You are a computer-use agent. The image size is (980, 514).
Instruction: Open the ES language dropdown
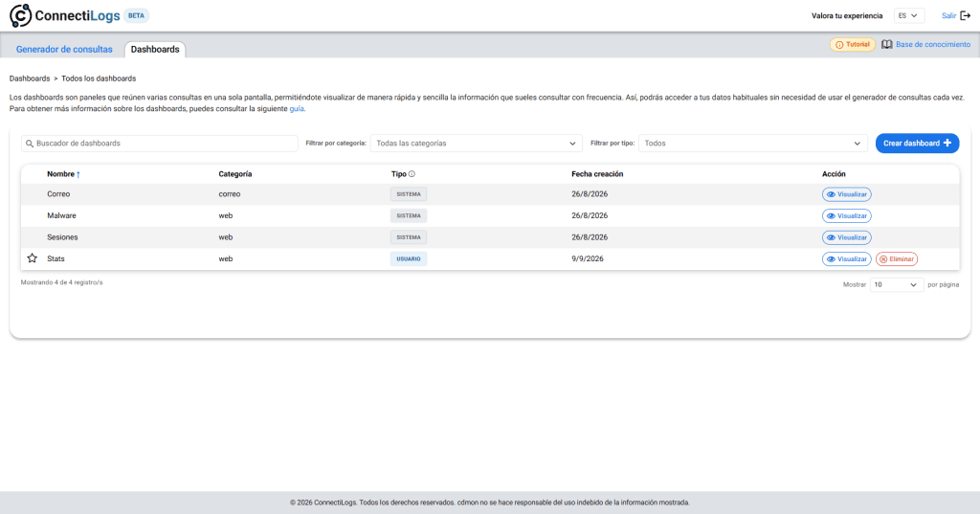point(909,15)
